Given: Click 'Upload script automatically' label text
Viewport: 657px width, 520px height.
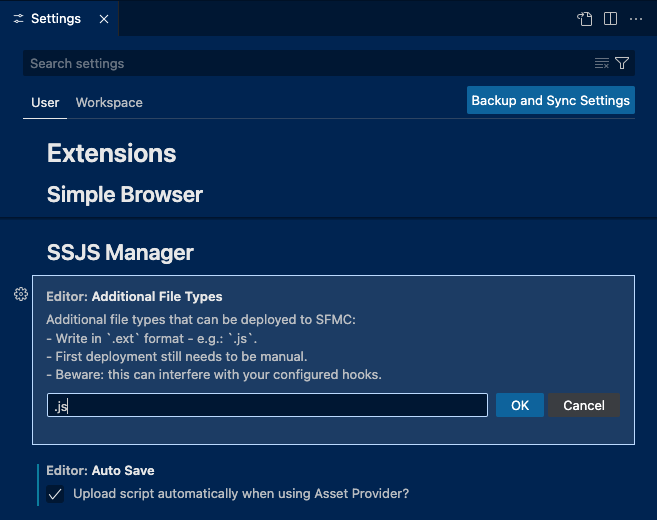Looking at the screenshot, I should [241, 494].
